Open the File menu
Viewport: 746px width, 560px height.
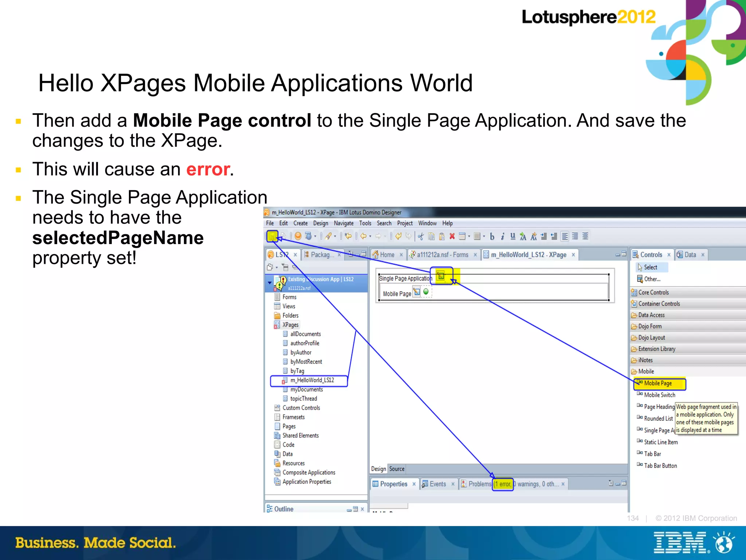click(270, 223)
